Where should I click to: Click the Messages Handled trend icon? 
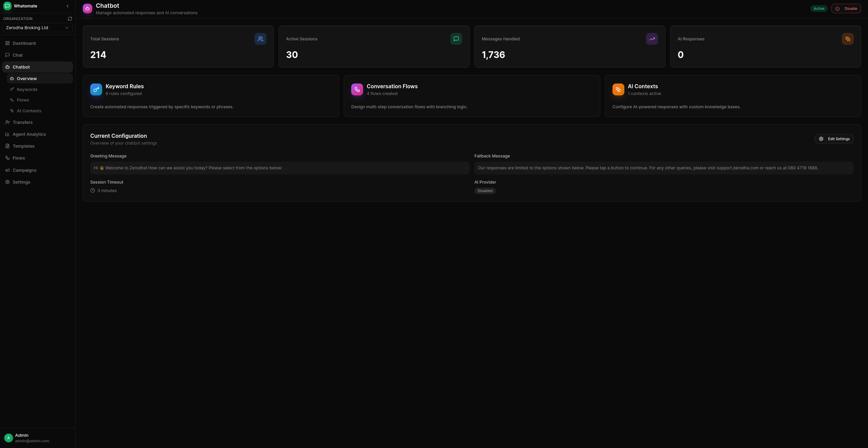pos(652,39)
